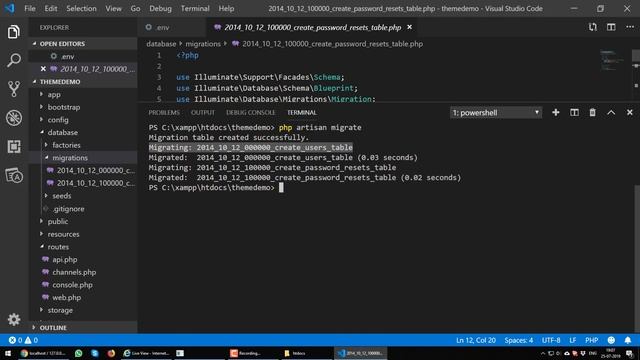The image size is (640, 360).
Task: Create a new terminal with plus icon
Action: [556, 112]
